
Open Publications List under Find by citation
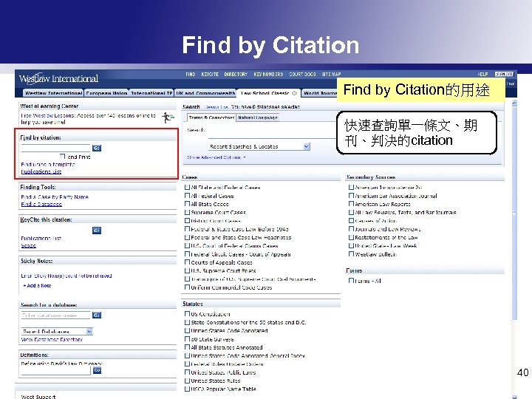(x=41, y=171)
